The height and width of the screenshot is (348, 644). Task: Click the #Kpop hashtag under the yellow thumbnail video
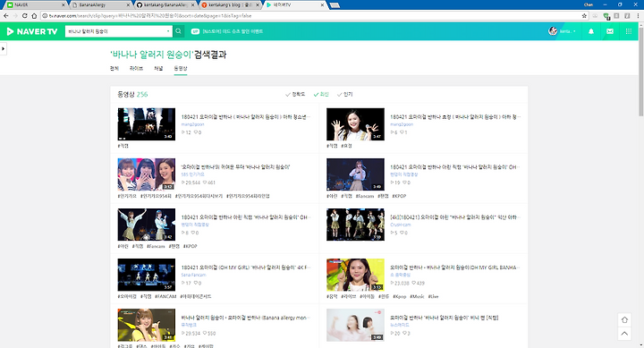pos(399,297)
